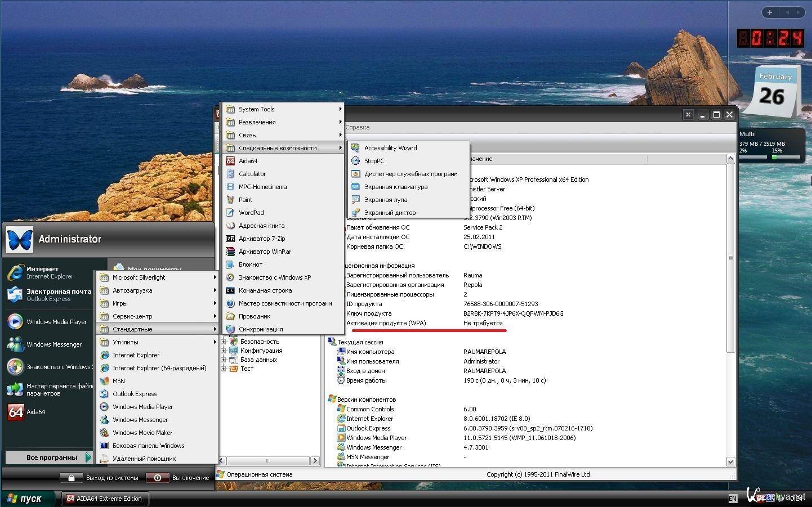Select the Имя компьютера row

421,352
